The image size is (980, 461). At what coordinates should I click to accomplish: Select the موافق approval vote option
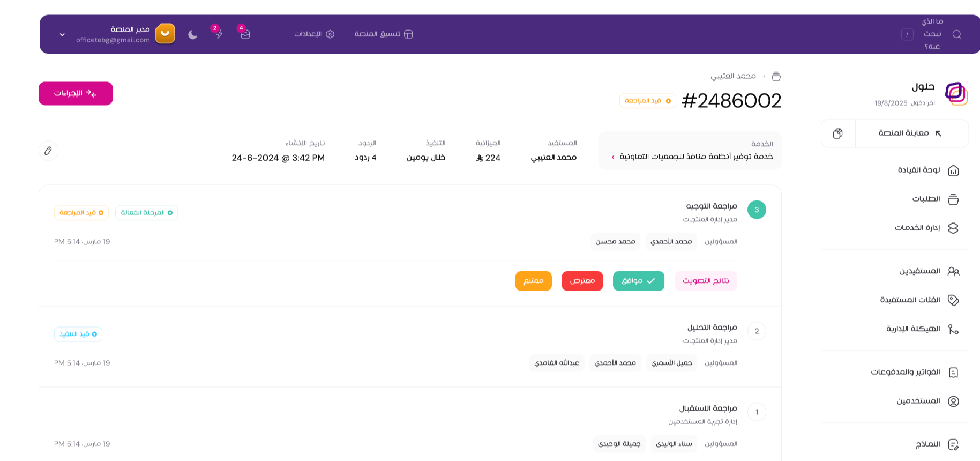pos(638,281)
